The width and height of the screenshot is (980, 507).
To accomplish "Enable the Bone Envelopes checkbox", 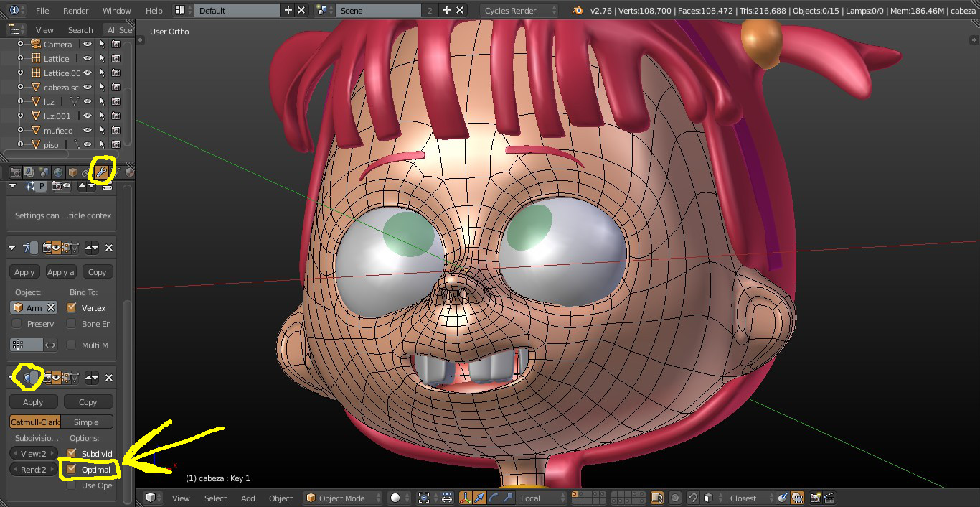I will (x=71, y=324).
